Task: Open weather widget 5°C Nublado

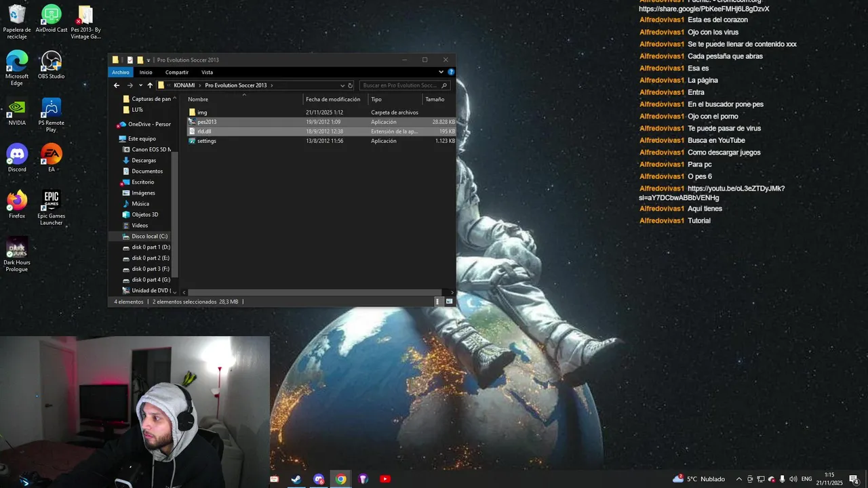Action: coord(699,479)
